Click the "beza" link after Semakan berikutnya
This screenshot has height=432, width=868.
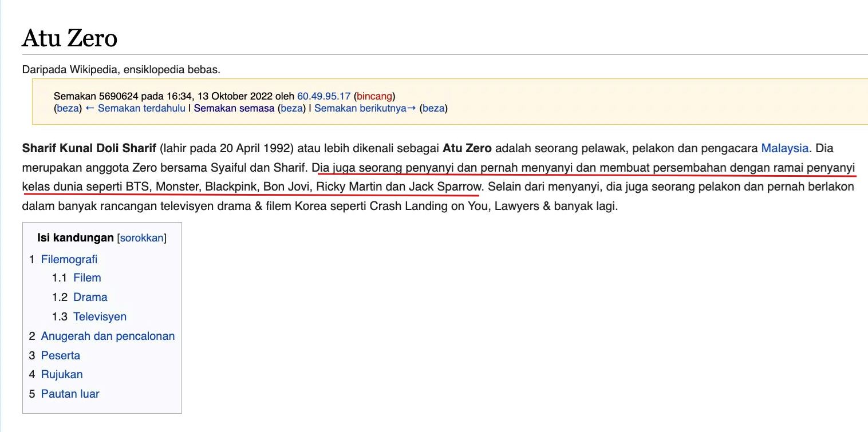tap(435, 108)
